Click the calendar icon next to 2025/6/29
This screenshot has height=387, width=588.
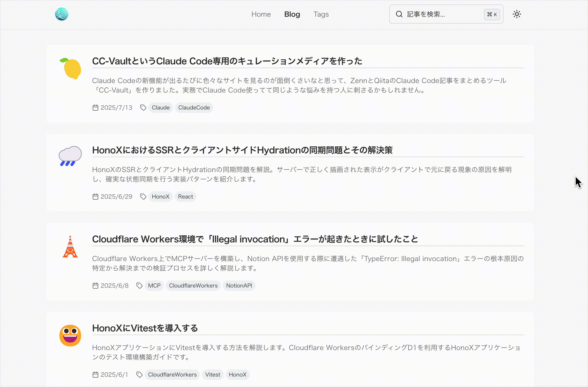(x=95, y=197)
